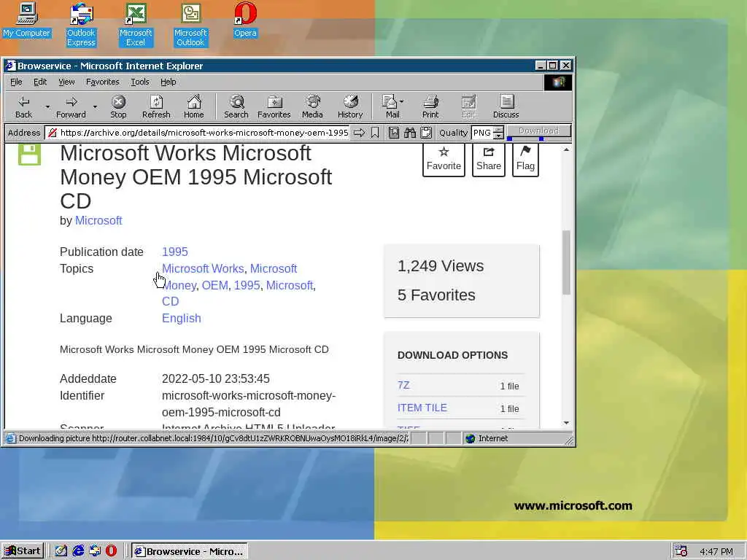The height and width of the screenshot is (560, 747).
Task: Click the page scrollbar up arrow
Action: pyautogui.click(x=566, y=150)
